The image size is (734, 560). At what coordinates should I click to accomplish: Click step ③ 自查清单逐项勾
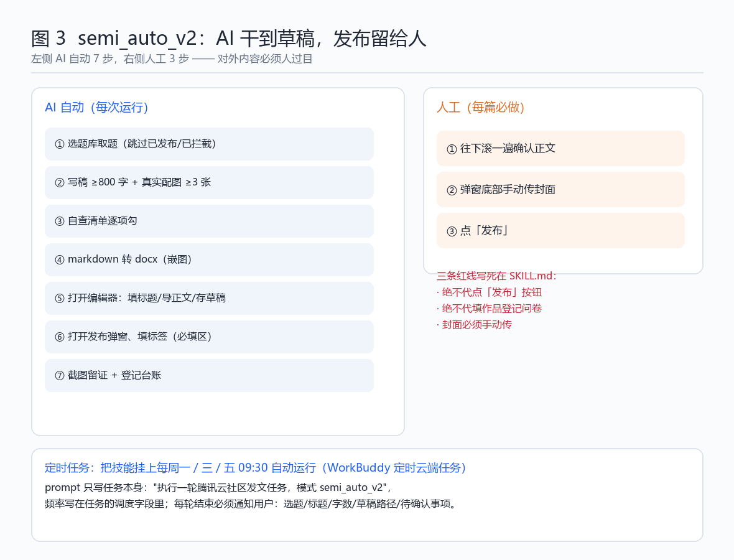(x=209, y=221)
